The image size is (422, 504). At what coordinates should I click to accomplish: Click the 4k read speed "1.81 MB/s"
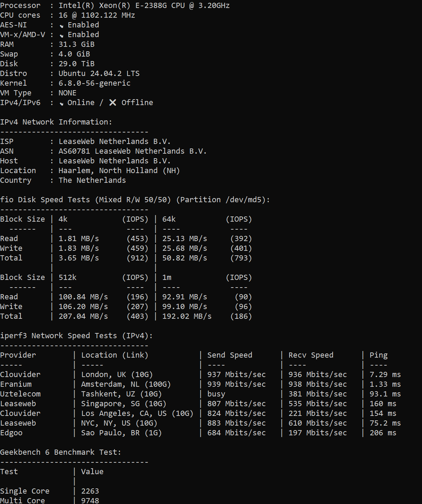[79, 239]
